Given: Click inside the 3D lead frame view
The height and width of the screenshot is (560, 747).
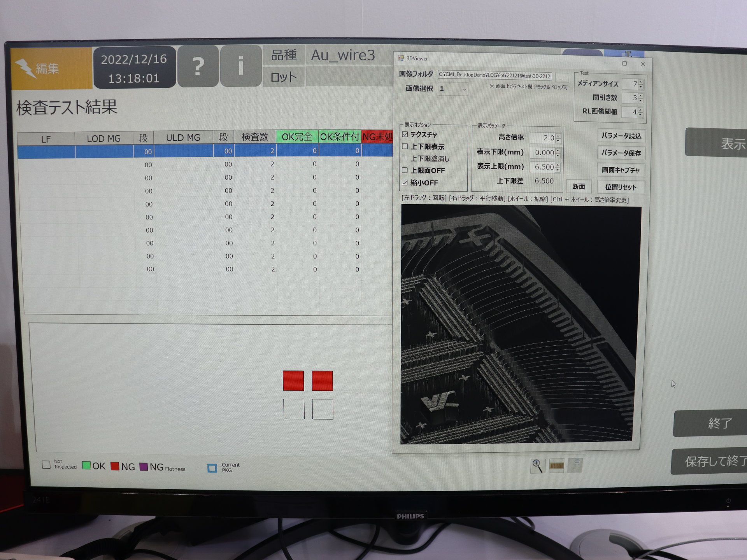Looking at the screenshot, I should pos(521,325).
